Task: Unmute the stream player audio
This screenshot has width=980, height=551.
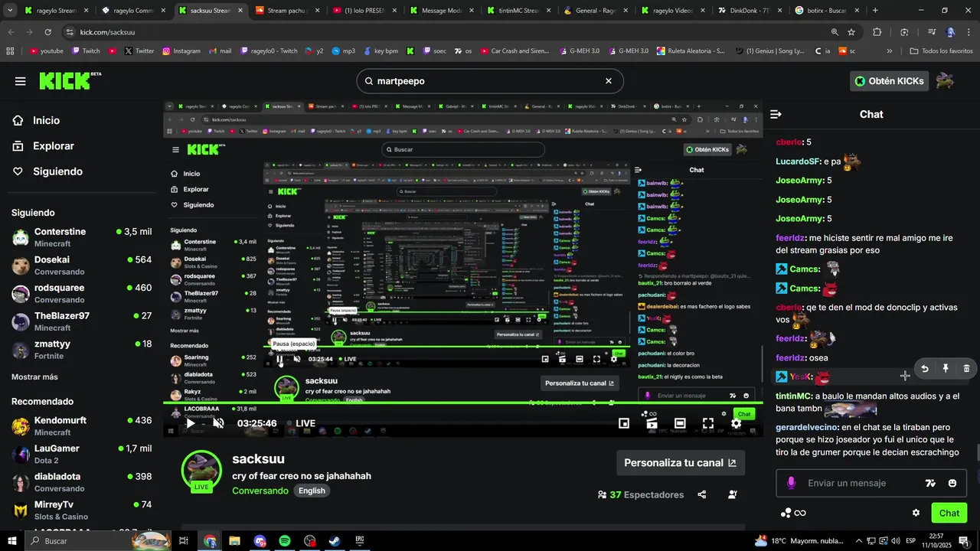Action: 218,423
